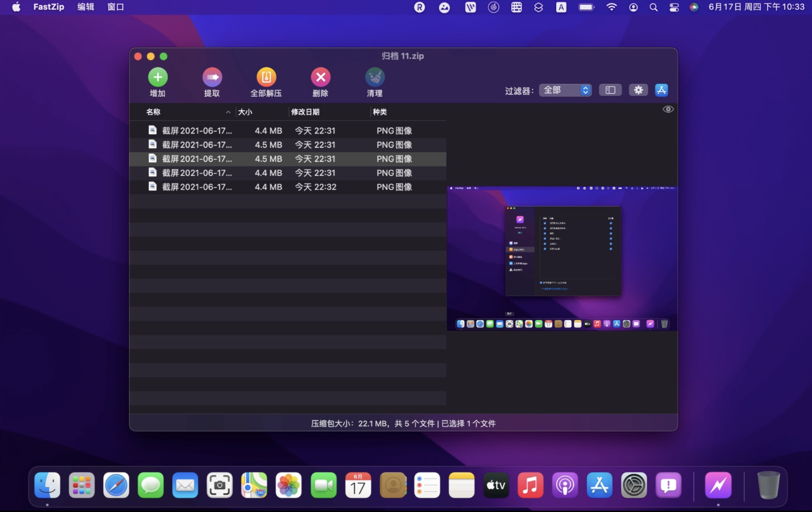Open Control Center in menu bar

[x=674, y=7]
